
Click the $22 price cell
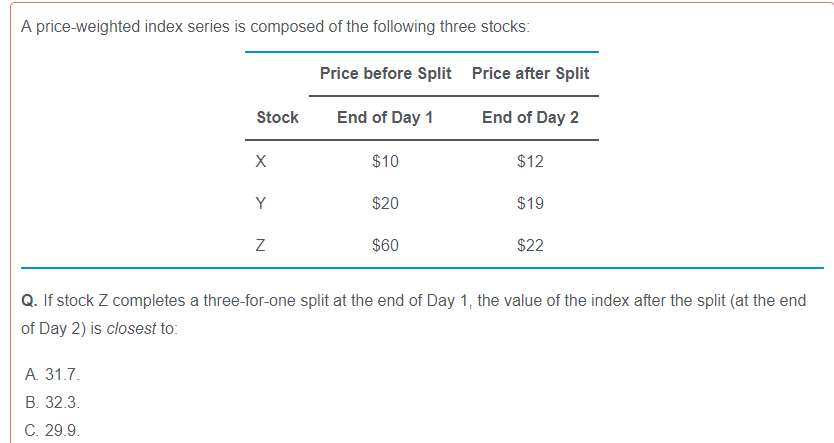pyautogui.click(x=530, y=245)
